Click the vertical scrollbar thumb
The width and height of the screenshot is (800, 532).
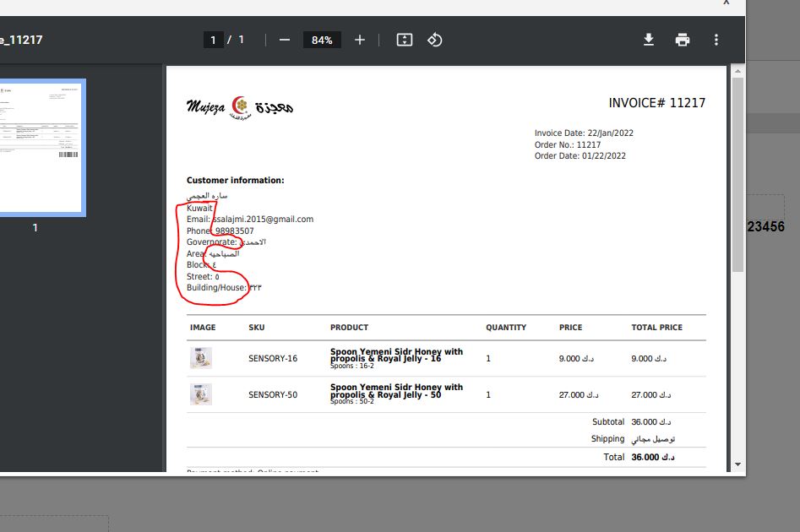pos(737,175)
